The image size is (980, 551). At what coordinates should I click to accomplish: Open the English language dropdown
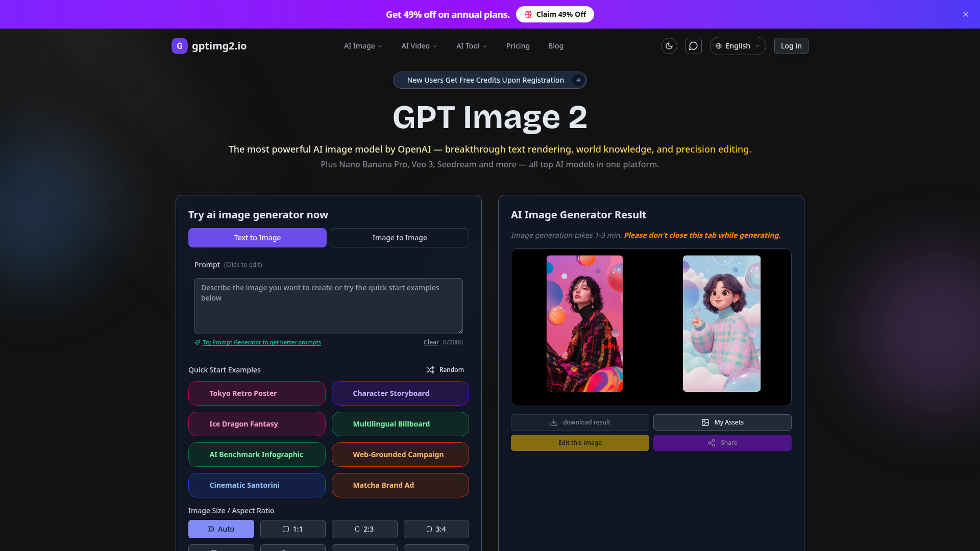(738, 46)
